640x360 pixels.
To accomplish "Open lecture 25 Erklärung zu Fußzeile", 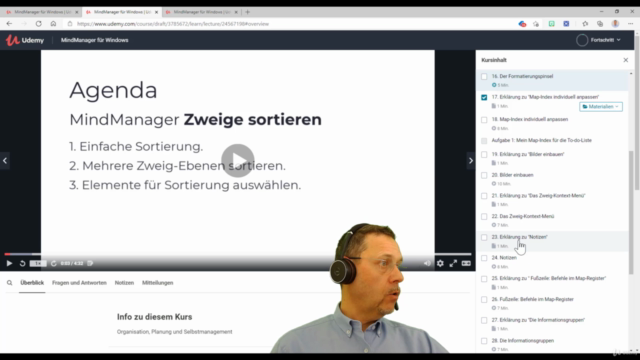I will [x=549, y=278].
